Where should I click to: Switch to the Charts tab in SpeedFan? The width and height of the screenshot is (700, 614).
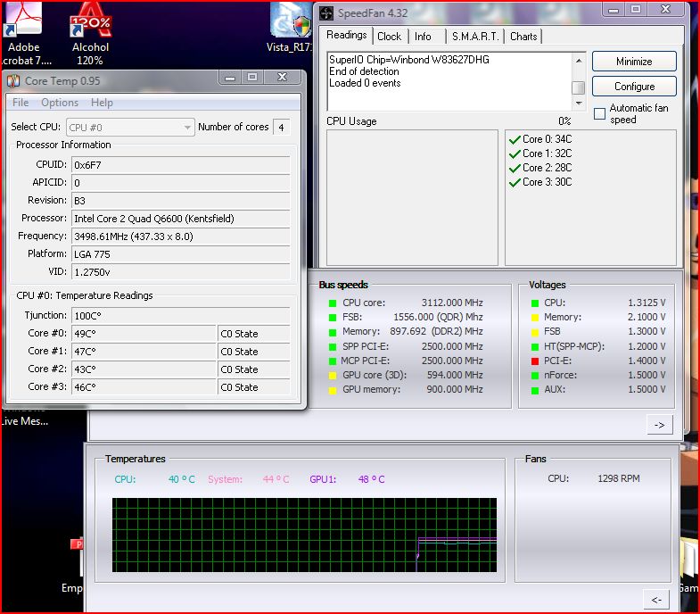pyautogui.click(x=523, y=37)
